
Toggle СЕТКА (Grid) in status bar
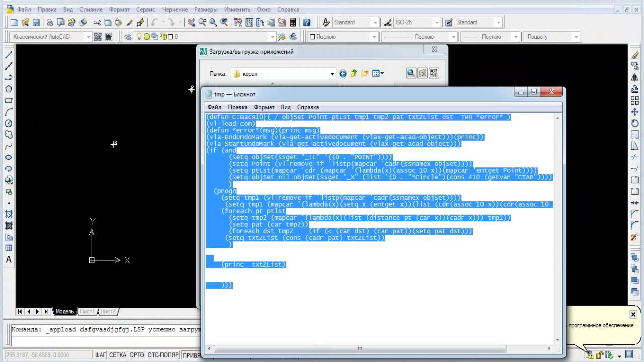pyautogui.click(x=118, y=355)
